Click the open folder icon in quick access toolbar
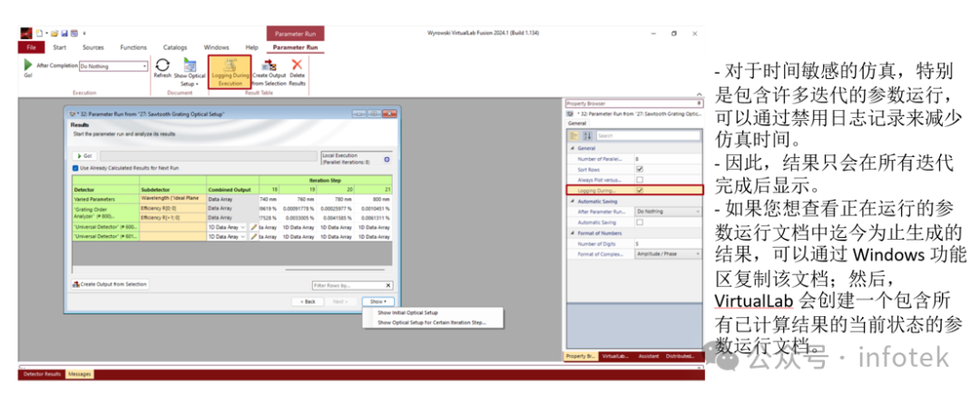980x396 pixels. [54, 34]
